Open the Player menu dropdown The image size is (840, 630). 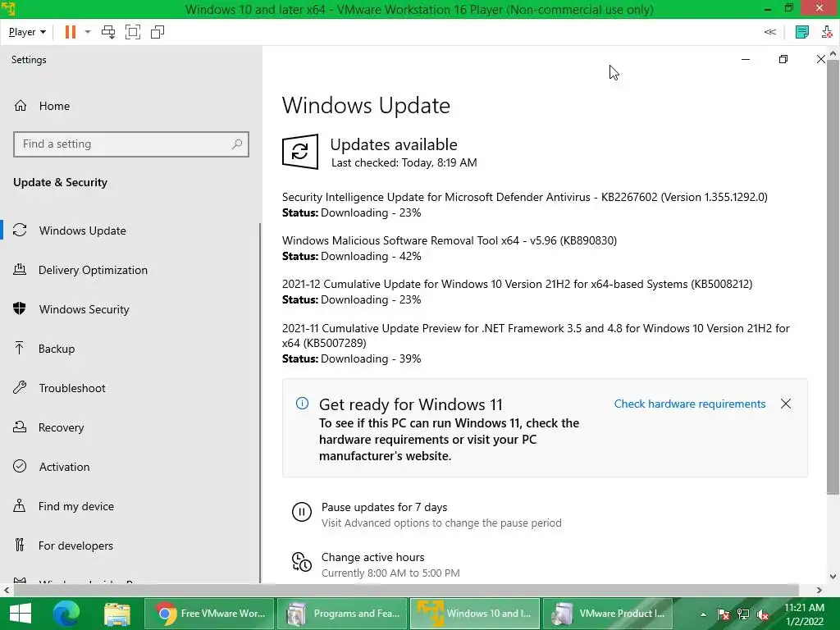[x=27, y=32]
